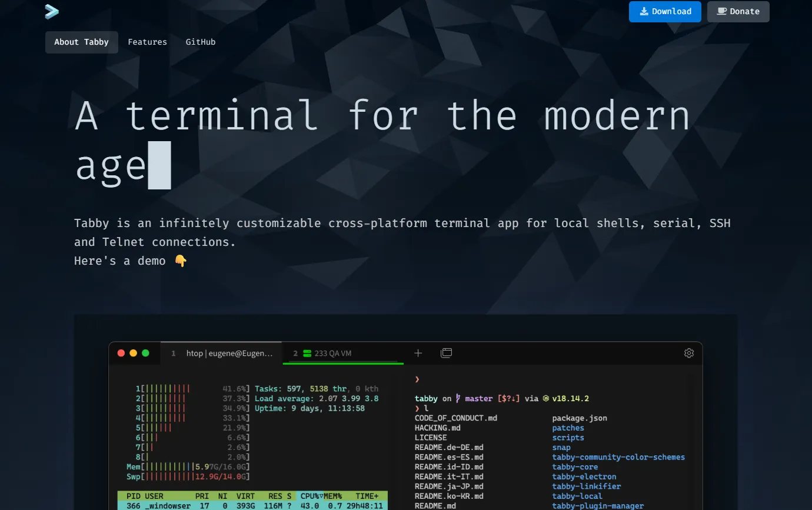Click the "Uptime: 9 days, 11:13:58" line
Viewport: 812px width, 510px height.
click(310, 408)
